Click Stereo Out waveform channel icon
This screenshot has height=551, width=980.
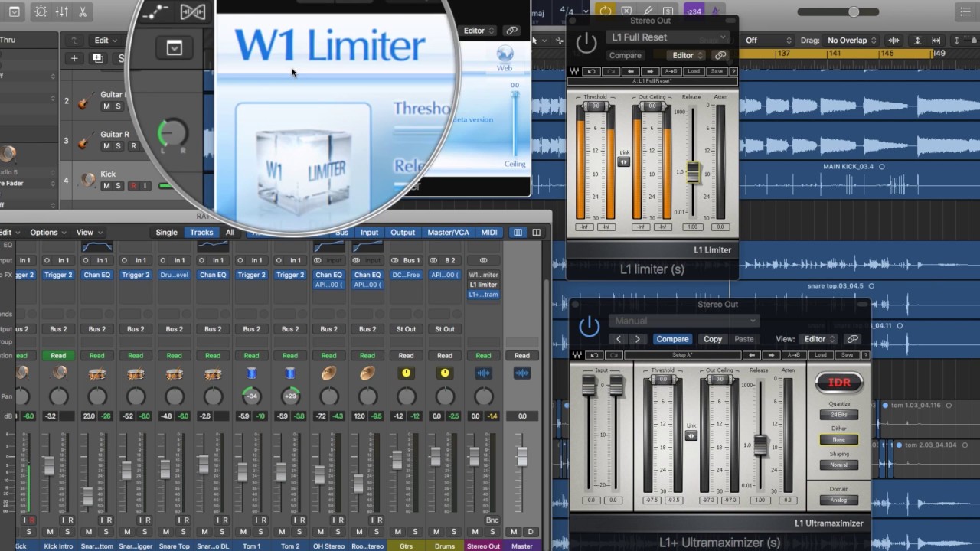point(483,373)
